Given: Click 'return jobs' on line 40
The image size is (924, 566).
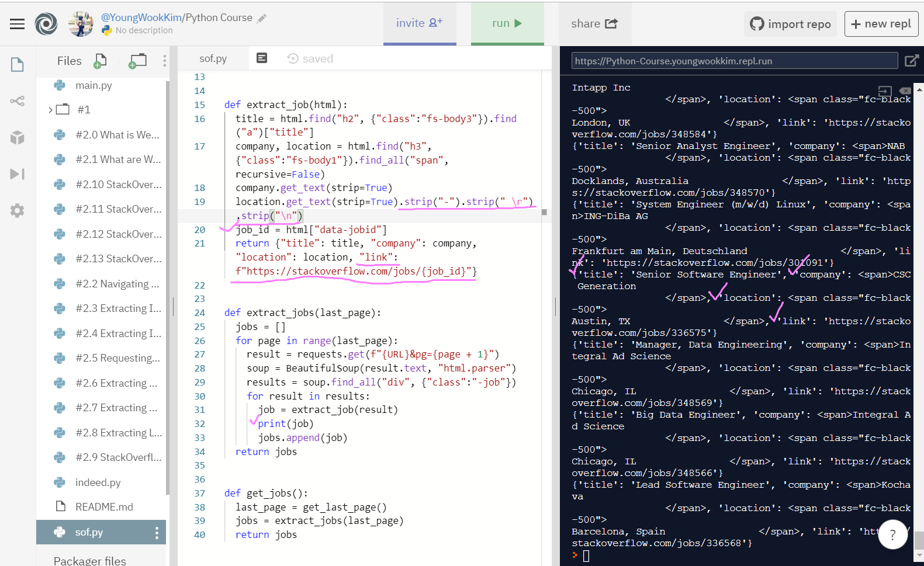Looking at the screenshot, I should (266, 534).
